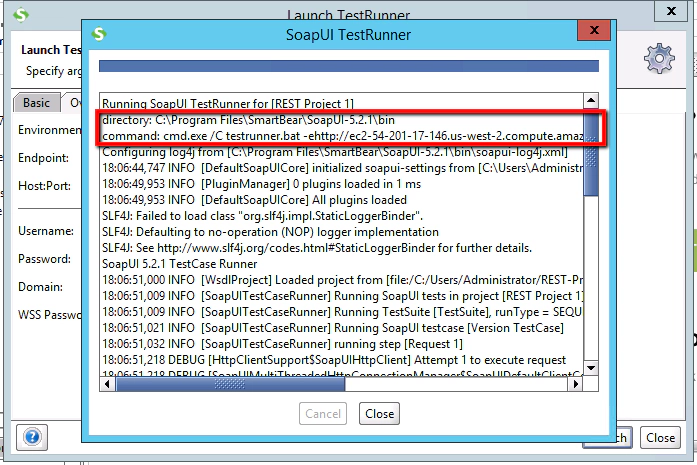This screenshot has height=465, width=697.
Task: Select the 'initialized soapui-settings' log line
Action: (342, 168)
